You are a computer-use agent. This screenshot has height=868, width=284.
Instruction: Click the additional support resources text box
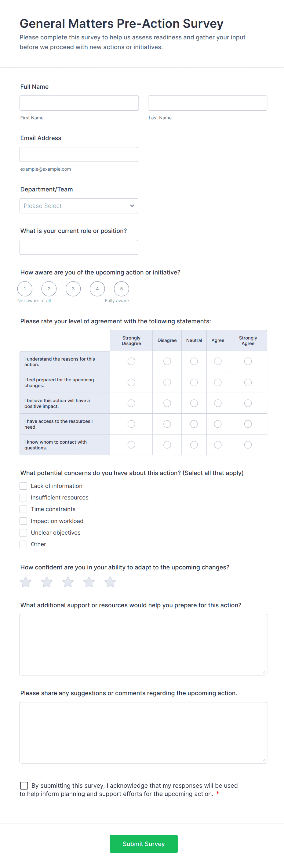pyautogui.click(x=143, y=644)
